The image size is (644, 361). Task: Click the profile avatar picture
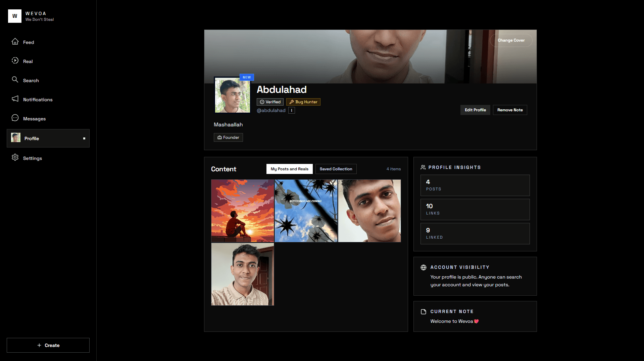[232, 95]
